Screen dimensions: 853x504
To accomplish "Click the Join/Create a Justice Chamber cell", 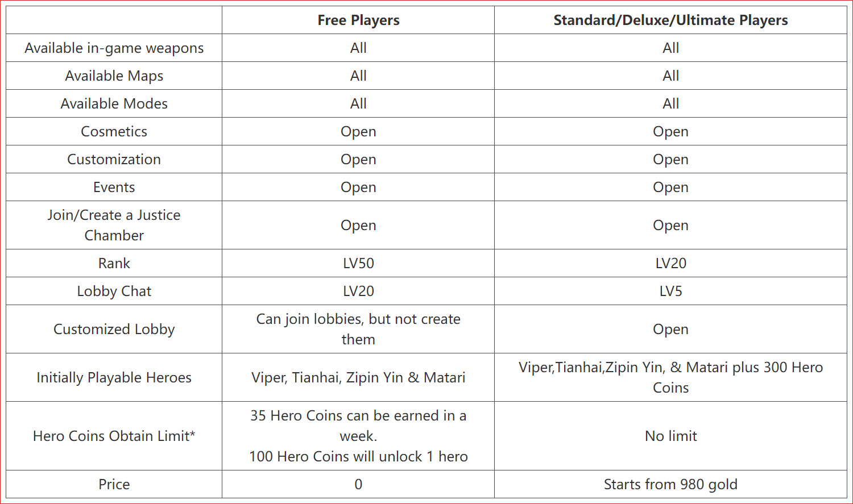I will click(x=114, y=225).
